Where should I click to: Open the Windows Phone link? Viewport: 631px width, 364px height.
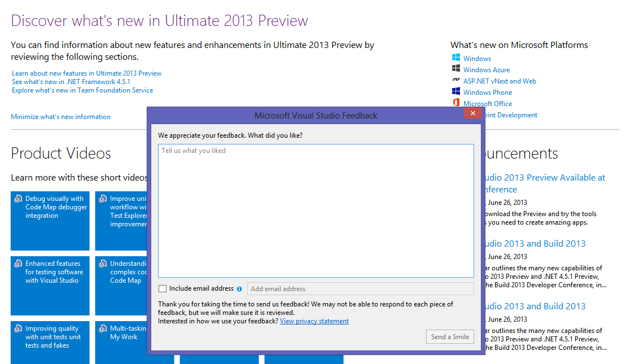487,92
